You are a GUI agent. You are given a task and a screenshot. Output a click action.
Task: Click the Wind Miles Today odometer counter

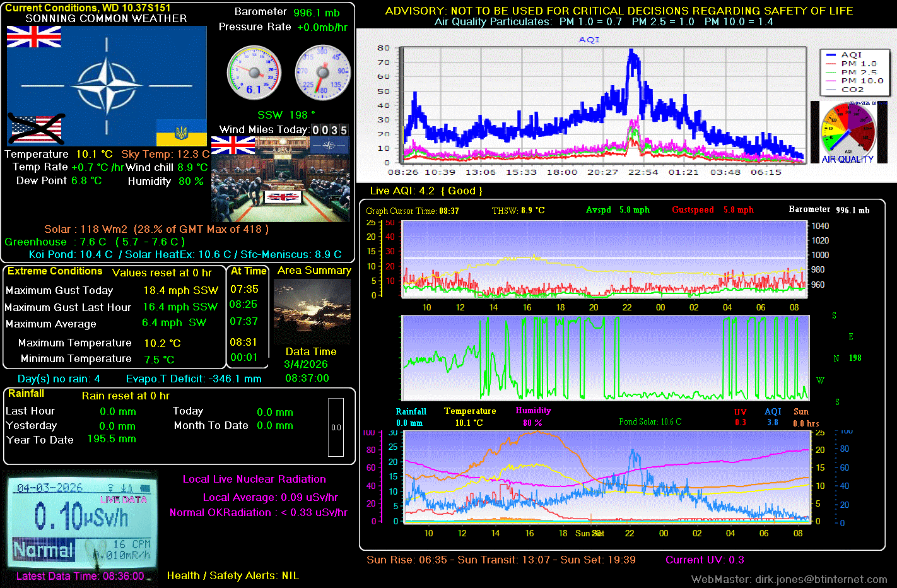point(329,130)
